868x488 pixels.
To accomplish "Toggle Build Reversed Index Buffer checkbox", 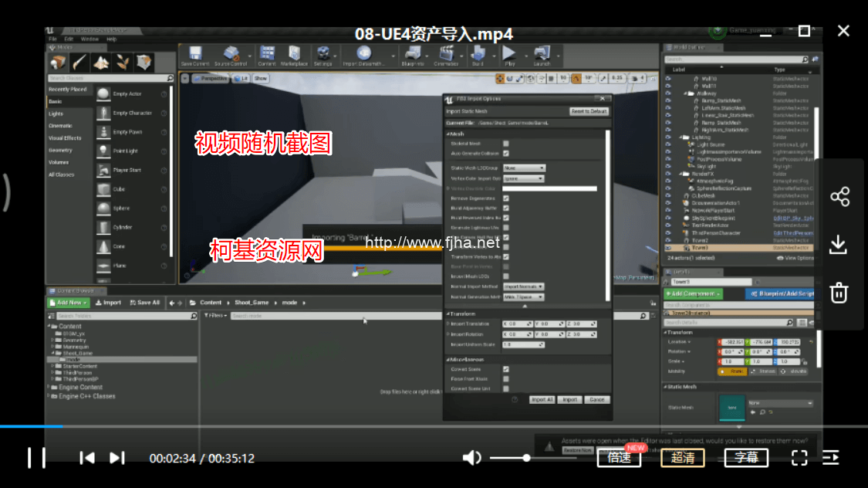I will [x=506, y=218].
